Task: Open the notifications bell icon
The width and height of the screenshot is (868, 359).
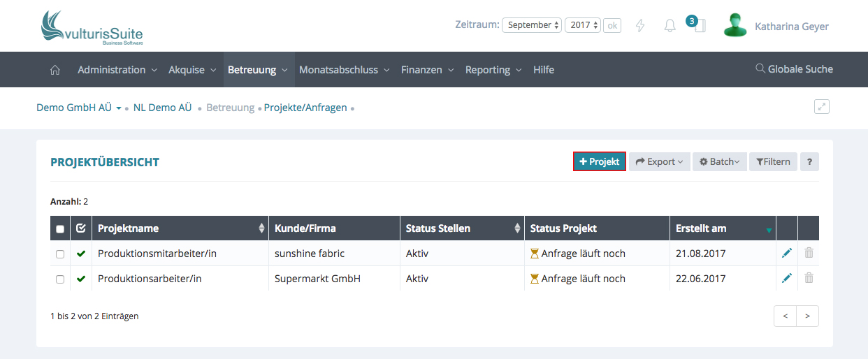Action: 670,26
